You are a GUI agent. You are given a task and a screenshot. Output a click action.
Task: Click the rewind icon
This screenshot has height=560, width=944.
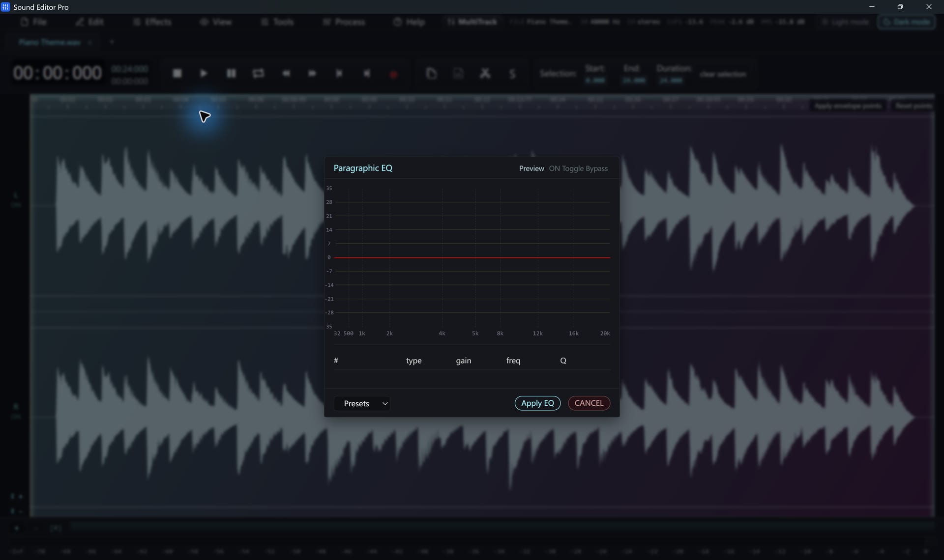286,73
